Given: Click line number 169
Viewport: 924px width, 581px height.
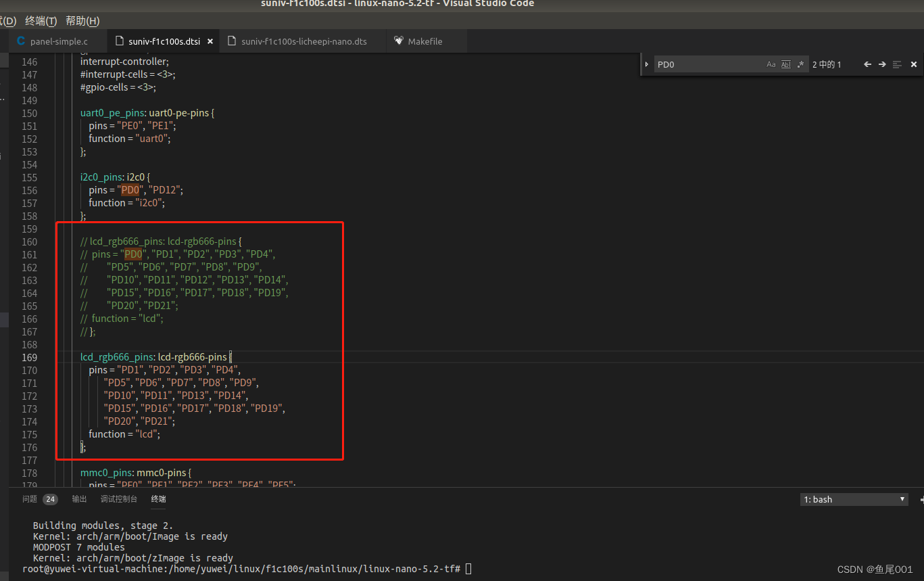Looking at the screenshot, I should pos(30,357).
